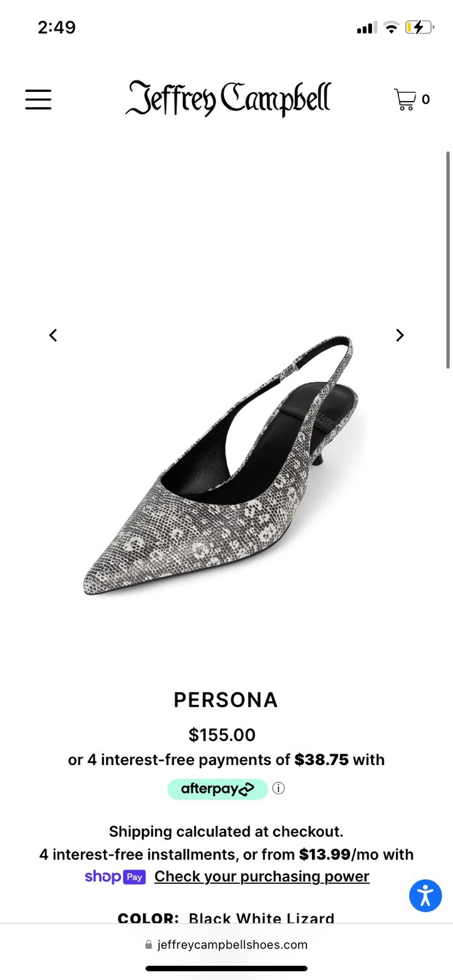
Task: Tap the jeffreycampbellshoes.com address bar
Action: coord(226,944)
